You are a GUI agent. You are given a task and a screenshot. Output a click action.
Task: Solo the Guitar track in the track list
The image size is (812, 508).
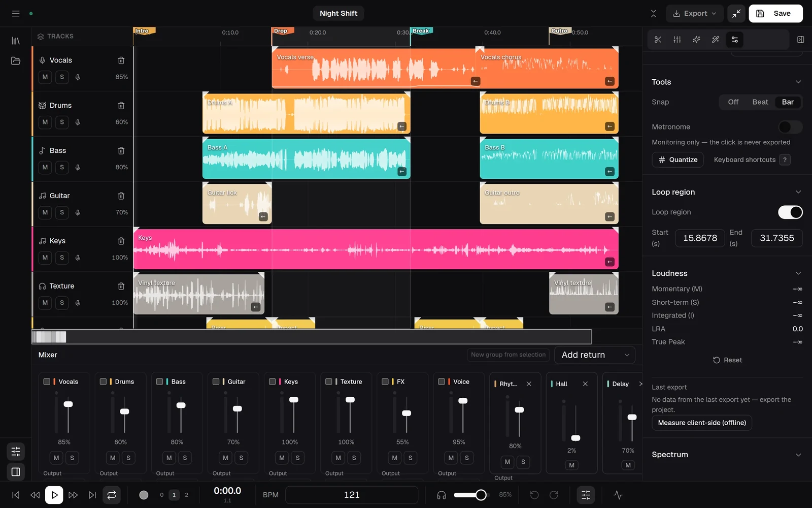62,212
